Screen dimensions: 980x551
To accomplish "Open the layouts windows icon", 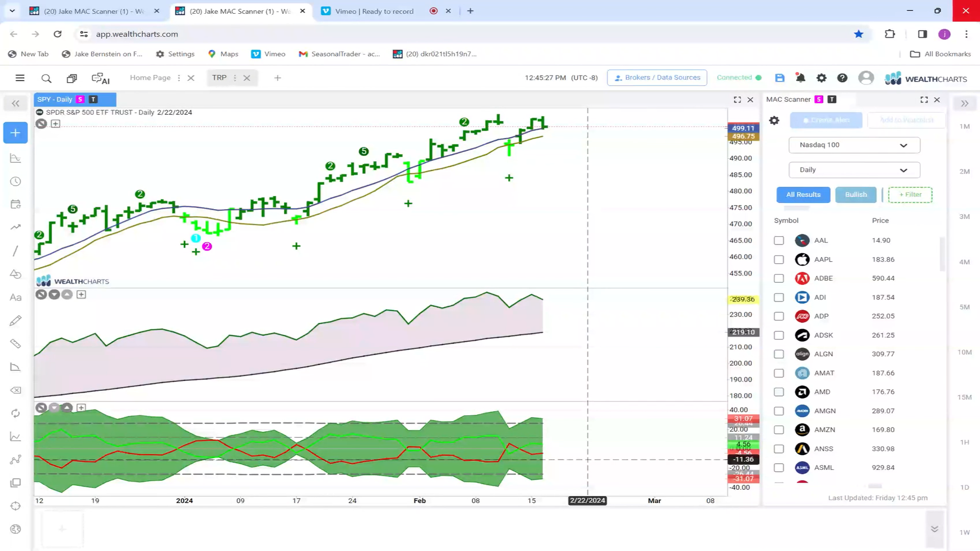I will (x=71, y=78).
